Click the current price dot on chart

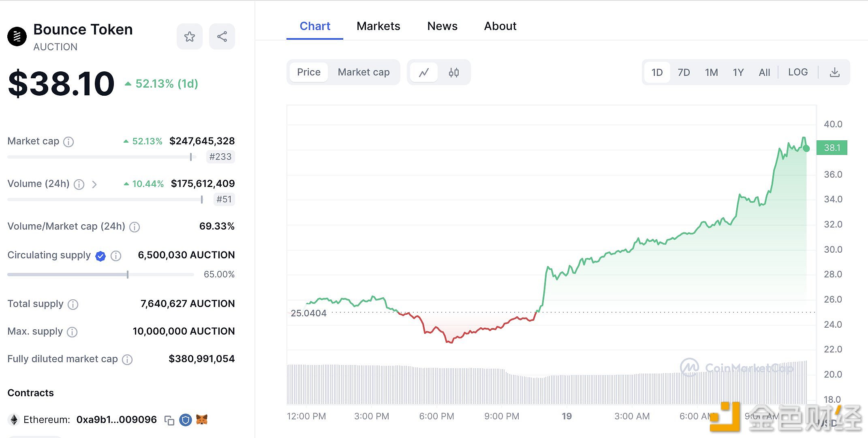click(x=806, y=148)
